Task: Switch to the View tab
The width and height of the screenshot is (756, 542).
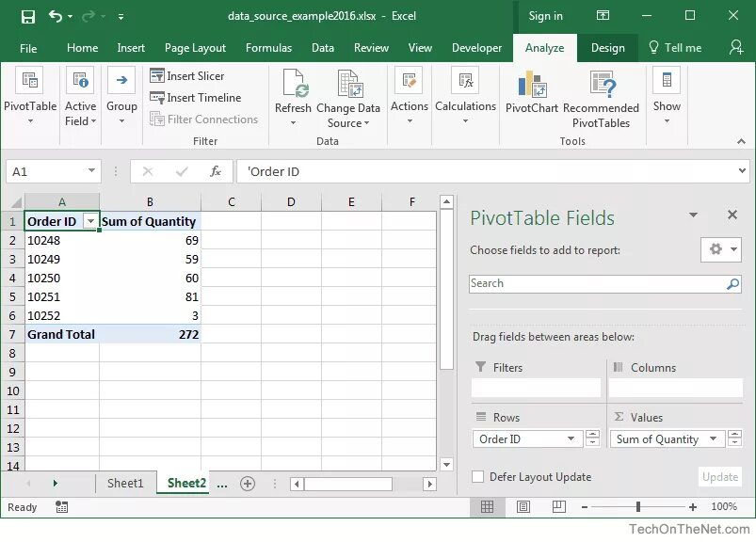Action: click(x=420, y=48)
